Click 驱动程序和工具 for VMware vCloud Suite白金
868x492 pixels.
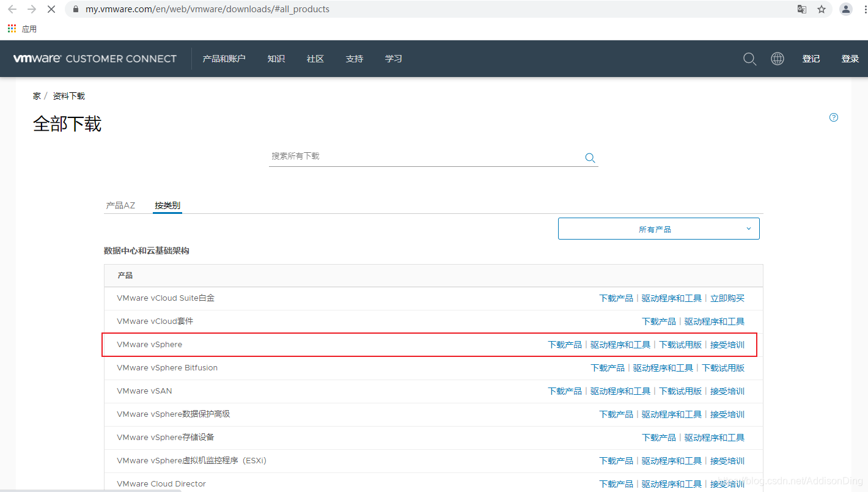672,298
